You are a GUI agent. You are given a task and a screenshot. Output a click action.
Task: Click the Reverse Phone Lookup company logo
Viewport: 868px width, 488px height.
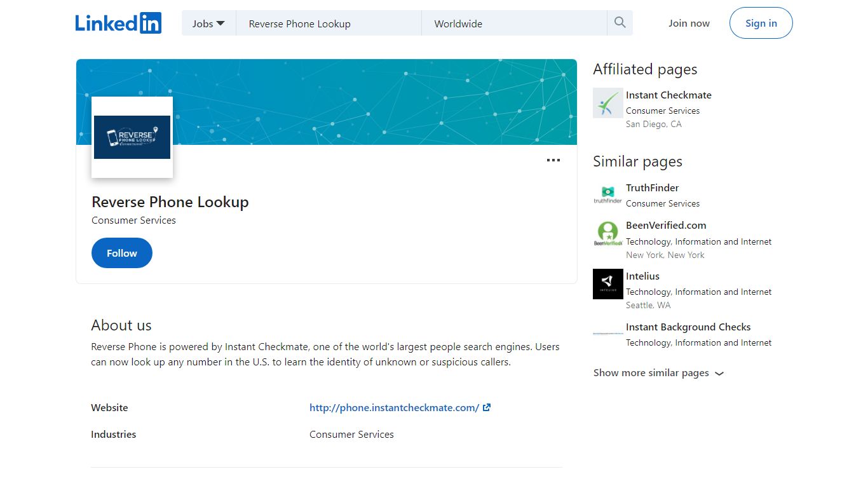point(132,137)
